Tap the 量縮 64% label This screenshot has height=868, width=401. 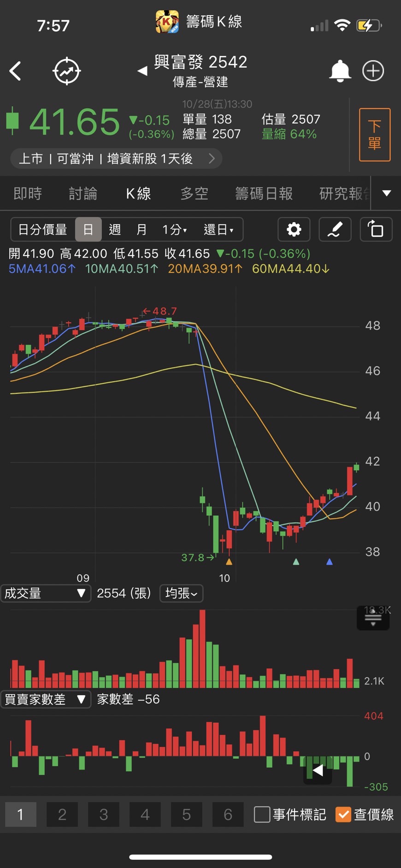tap(289, 134)
